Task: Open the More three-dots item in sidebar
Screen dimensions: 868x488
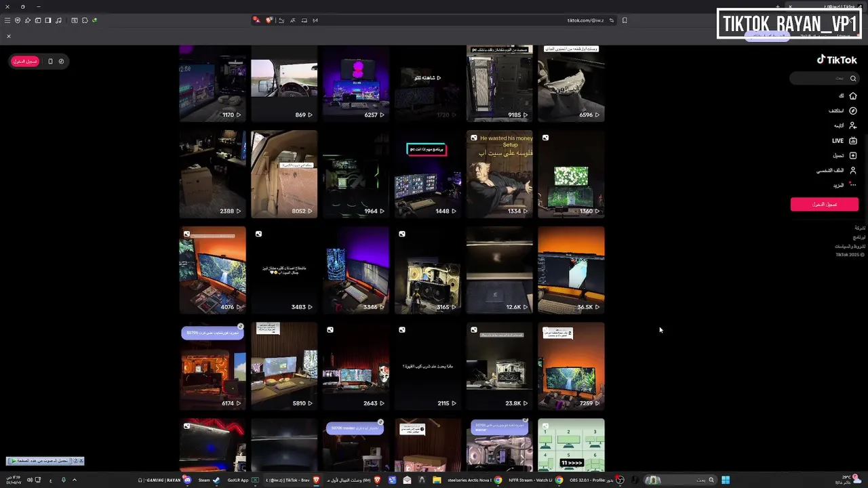Action: [x=846, y=185]
